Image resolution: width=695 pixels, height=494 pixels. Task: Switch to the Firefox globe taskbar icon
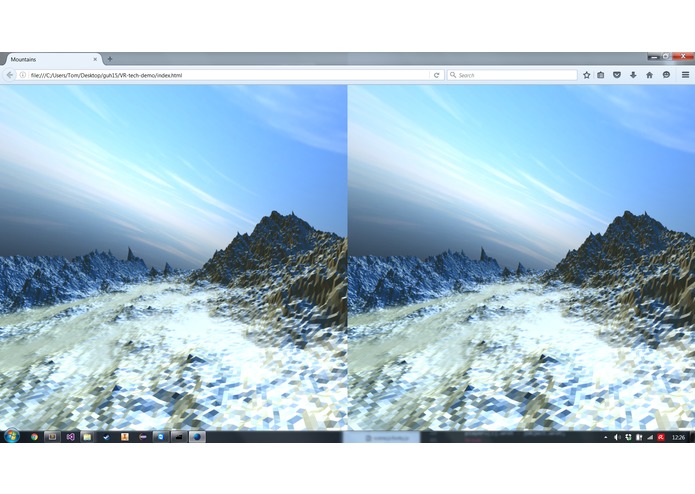pos(197,437)
